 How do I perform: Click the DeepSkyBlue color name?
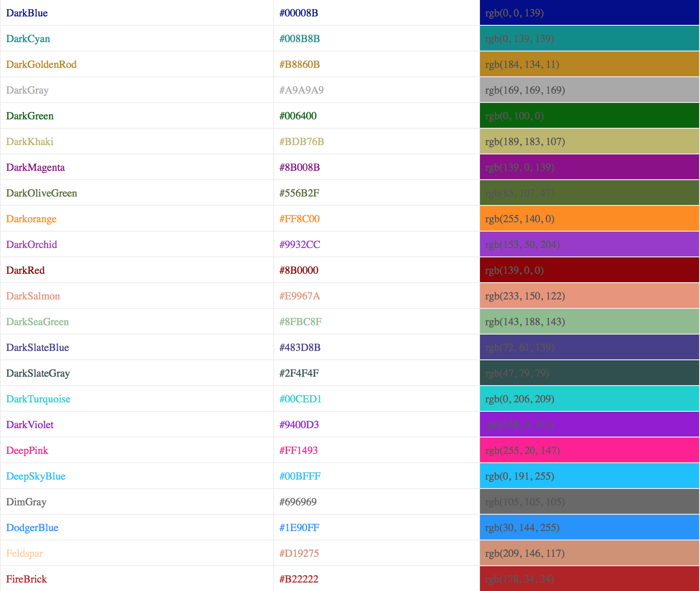(36, 476)
